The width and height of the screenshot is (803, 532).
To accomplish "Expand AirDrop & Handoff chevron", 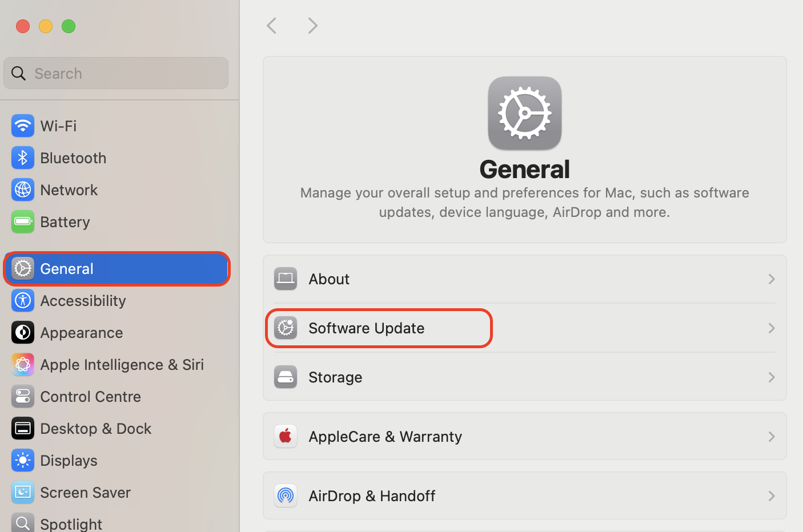I will pos(772,496).
